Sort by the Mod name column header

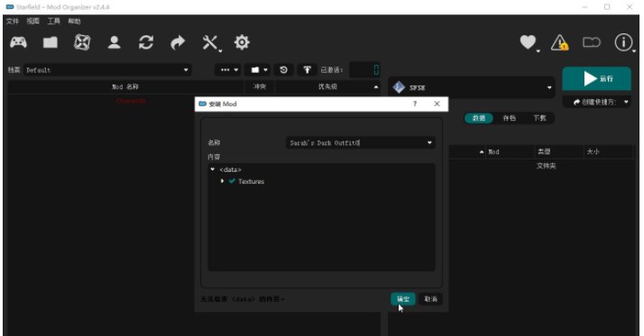[125, 86]
